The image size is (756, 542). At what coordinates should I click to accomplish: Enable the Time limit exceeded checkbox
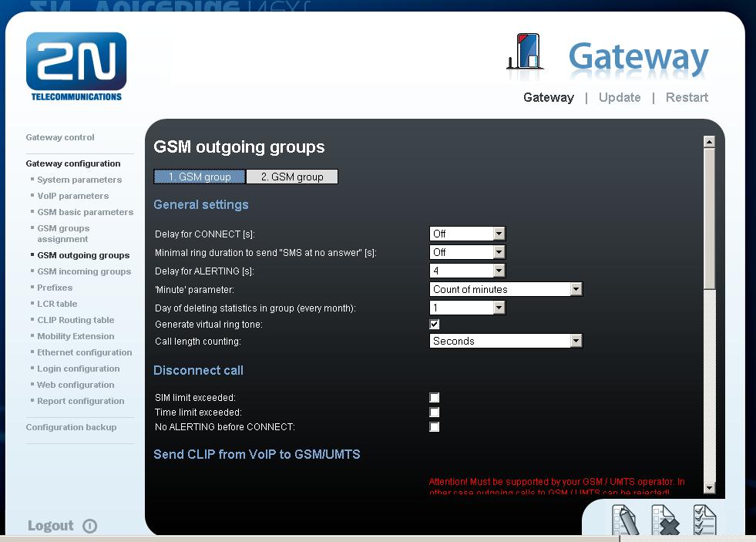[435, 412]
